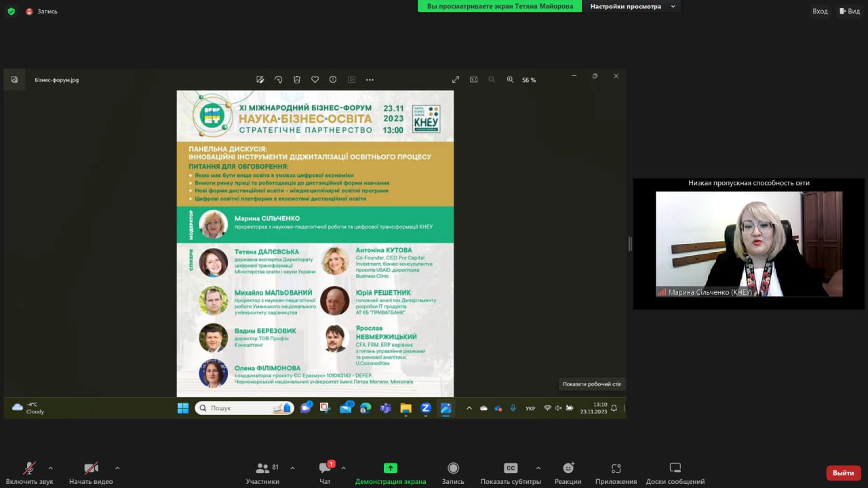Image resolution: width=868 pixels, height=488 pixels.
Task: Delete the image via trash icon
Action: [297, 79]
